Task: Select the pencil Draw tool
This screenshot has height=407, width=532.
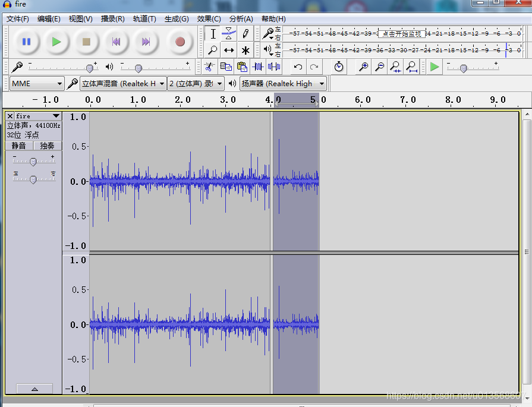Action: point(245,34)
